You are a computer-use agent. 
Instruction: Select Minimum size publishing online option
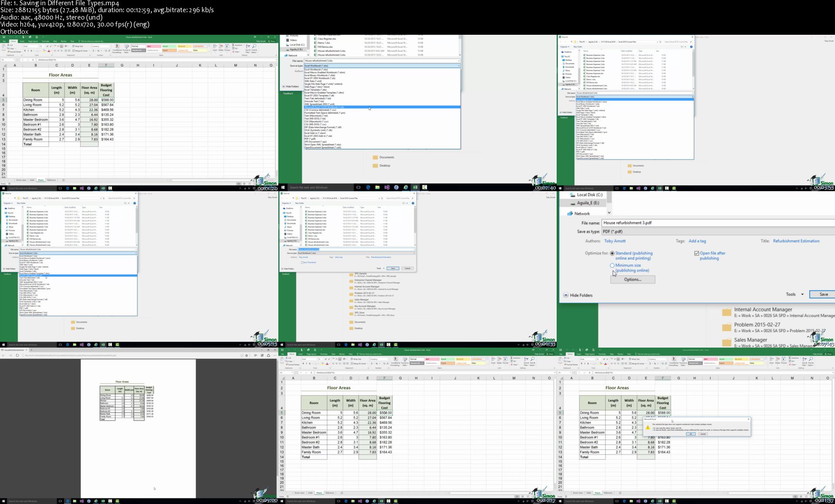[x=612, y=265]
